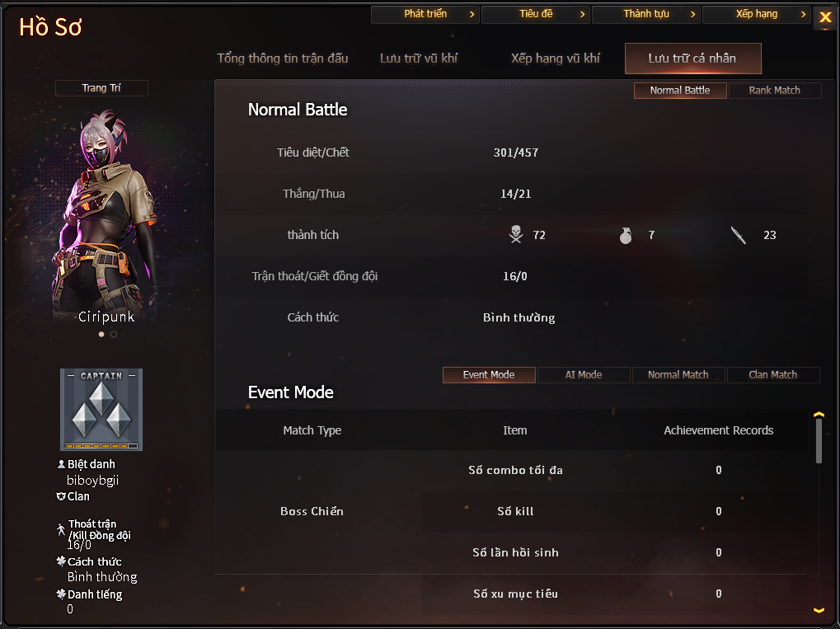Click the Trang Trí button
This screenshot has width=840, height=629.
(x=101, y=88)
